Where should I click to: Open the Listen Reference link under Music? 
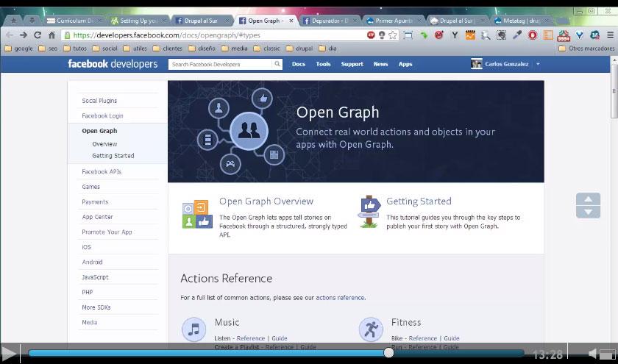click(251, 338)
